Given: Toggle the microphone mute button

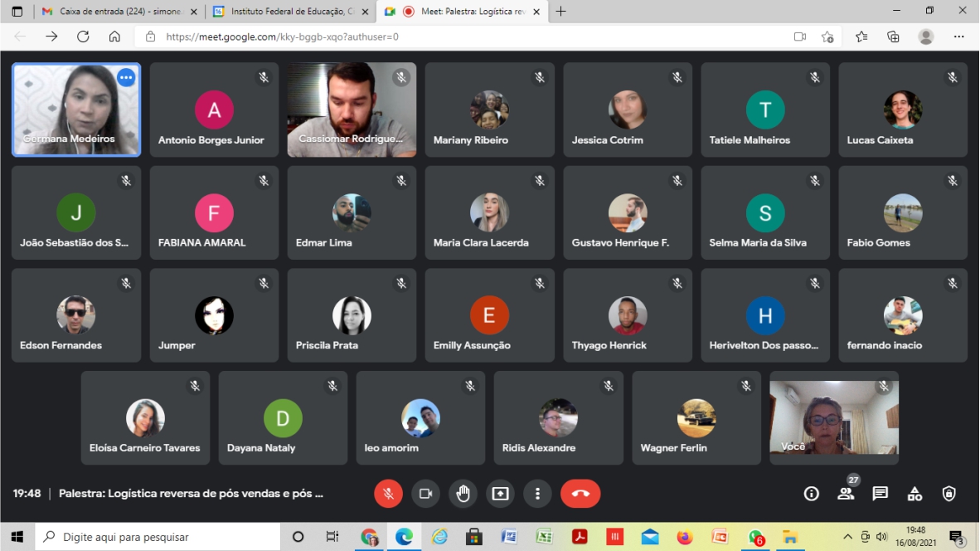Looking at the screenshot, I should pos(388,494).
